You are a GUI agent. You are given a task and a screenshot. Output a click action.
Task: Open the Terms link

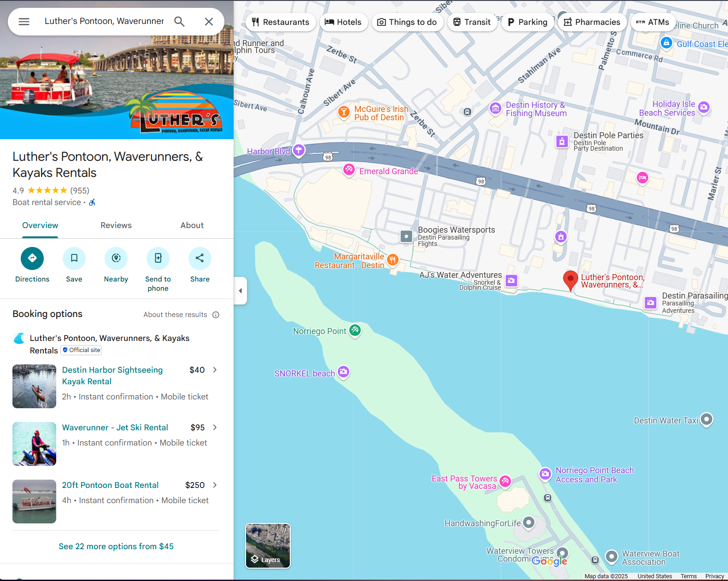coord(689,576)
